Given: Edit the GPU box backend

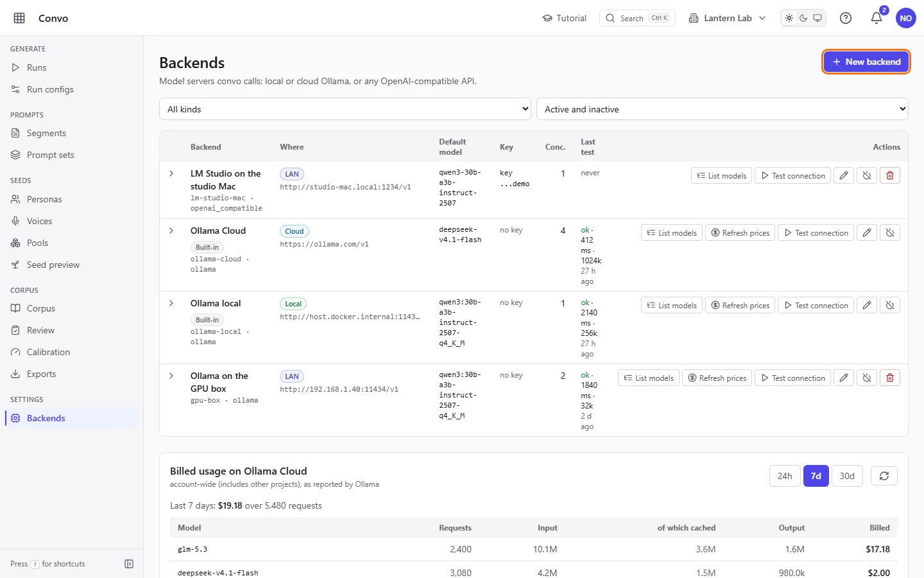Looking at the screenshot, I should (x=844, y=378).
